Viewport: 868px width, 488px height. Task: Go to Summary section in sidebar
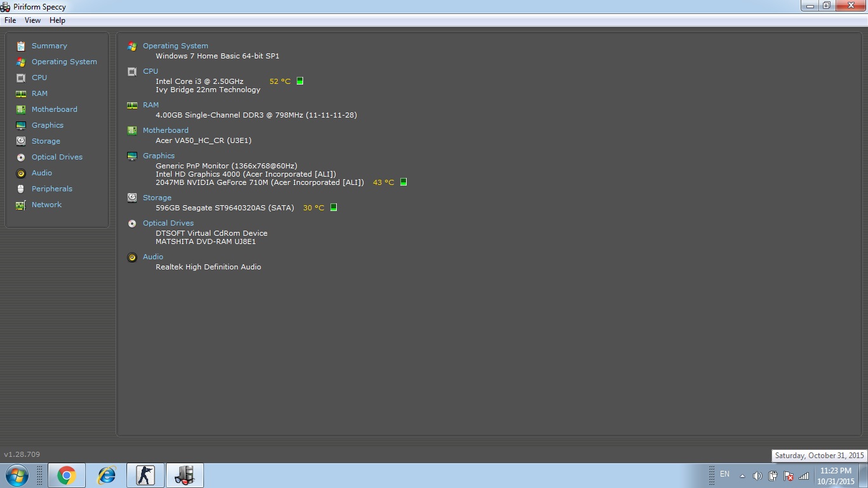tap(50, 46)
